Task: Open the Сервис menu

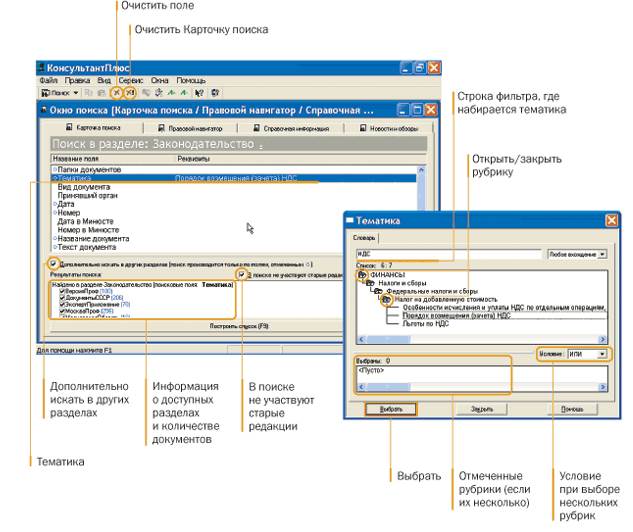Action: click(x=131, y=80)
